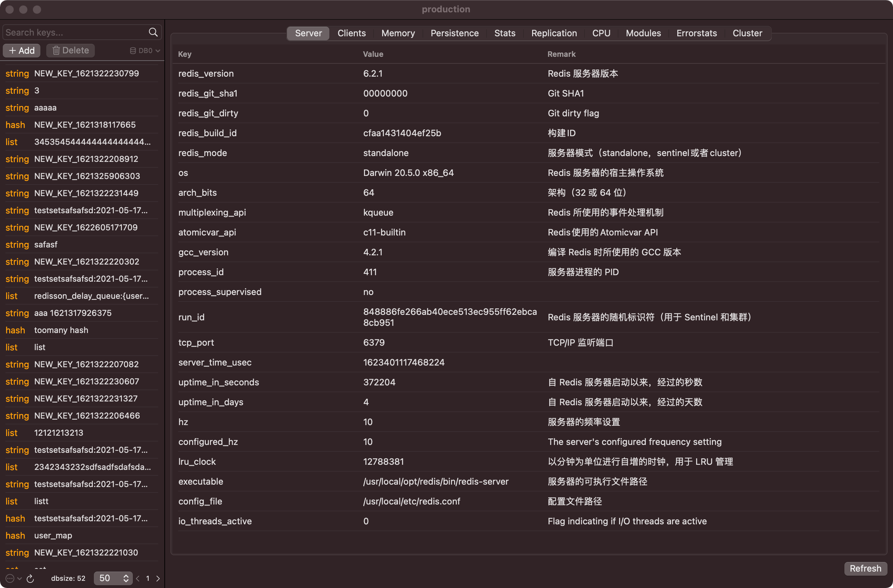Click the Search keys input field
Viewport: 893px width, 588px height.
click(x=75, y=32)
